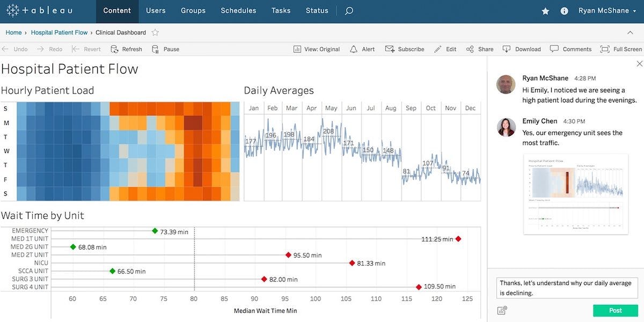This screenshot has height=322, width=644.
Task: Open the Share options
Action: pyautogui.click(x=479, y=49)
